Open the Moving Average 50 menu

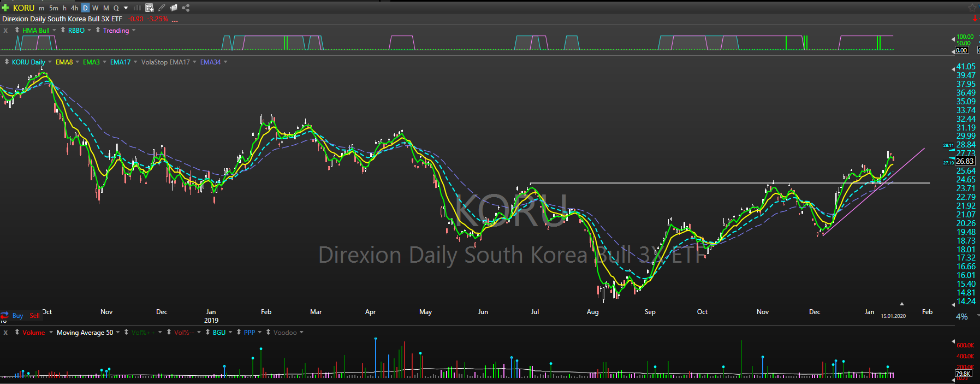[x=118, y=332]
